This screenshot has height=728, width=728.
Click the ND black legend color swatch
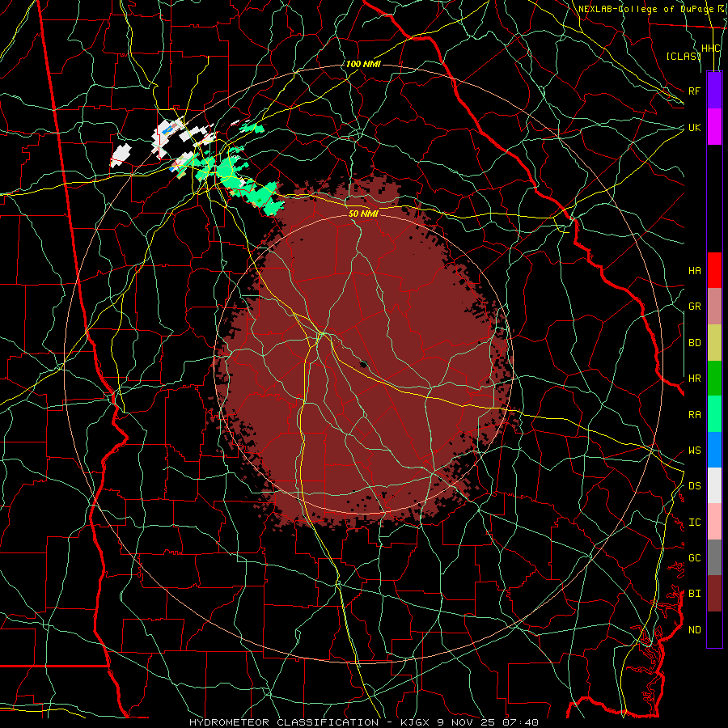[x=714, y=629]
